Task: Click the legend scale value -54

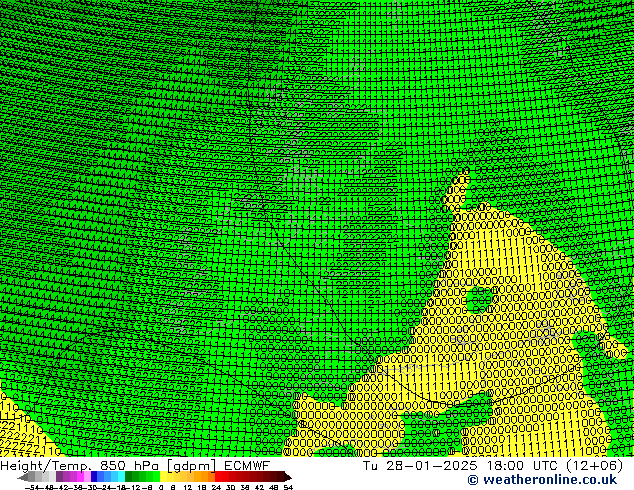Action: coord(32,488)
